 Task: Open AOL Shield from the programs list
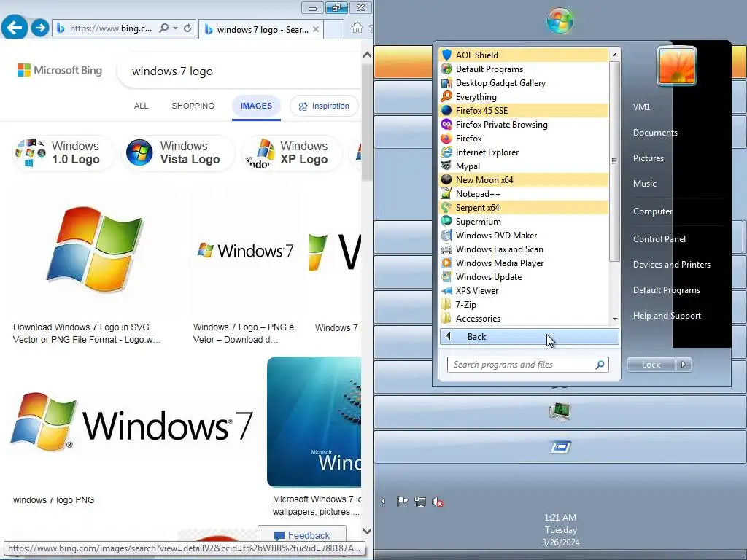(x=524, y=55)
